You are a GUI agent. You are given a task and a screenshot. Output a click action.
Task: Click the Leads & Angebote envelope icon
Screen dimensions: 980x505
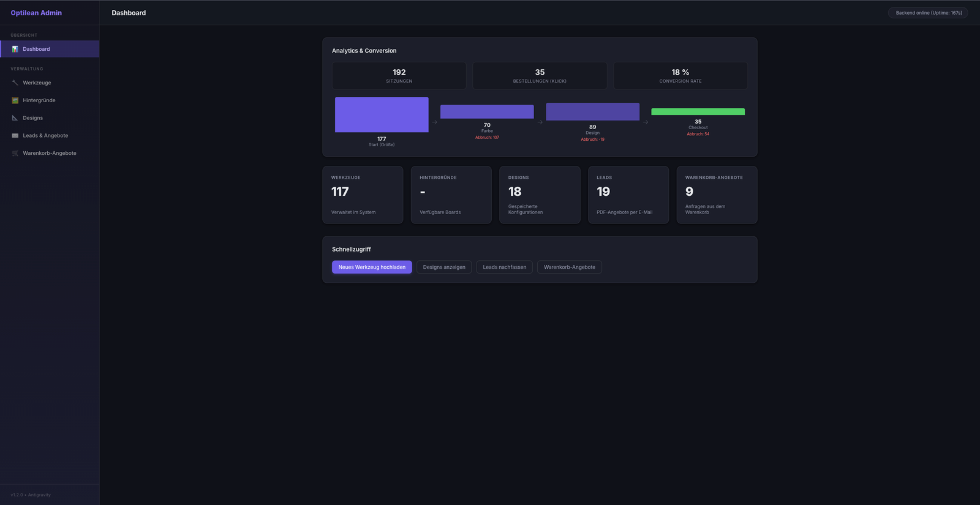point(15,136)
